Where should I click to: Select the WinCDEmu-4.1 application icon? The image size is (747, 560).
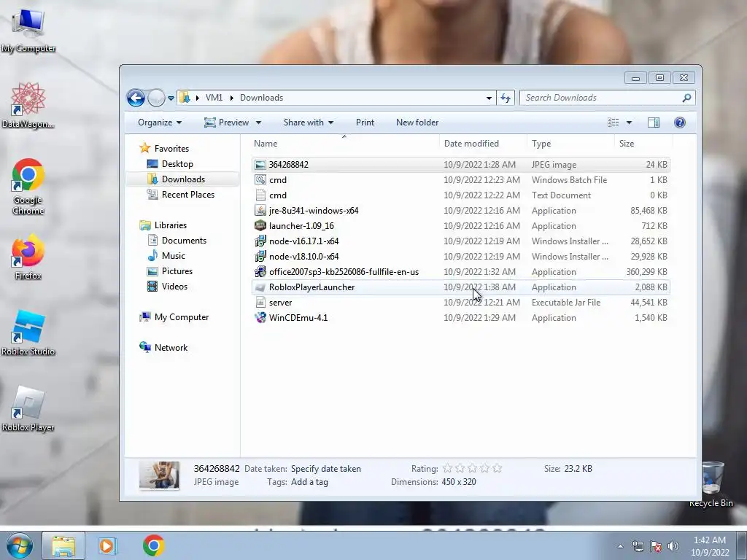pyautogui.click(x=260, y=318)
